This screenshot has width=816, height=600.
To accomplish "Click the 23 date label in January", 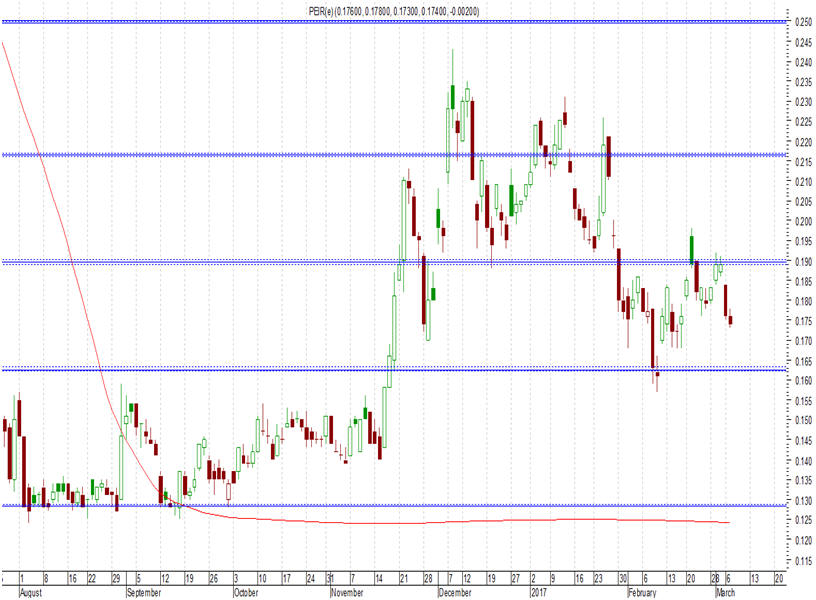I will (x=598, y=578).
